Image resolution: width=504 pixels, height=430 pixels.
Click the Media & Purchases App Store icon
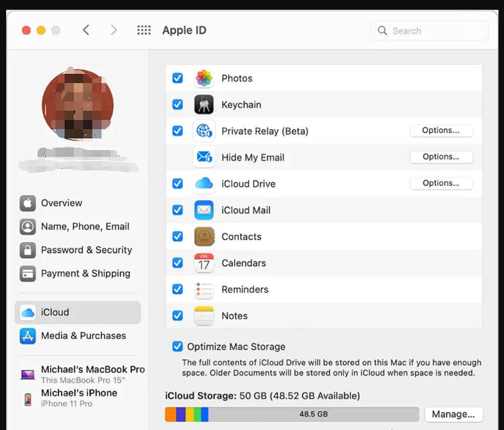coord(27,336)
